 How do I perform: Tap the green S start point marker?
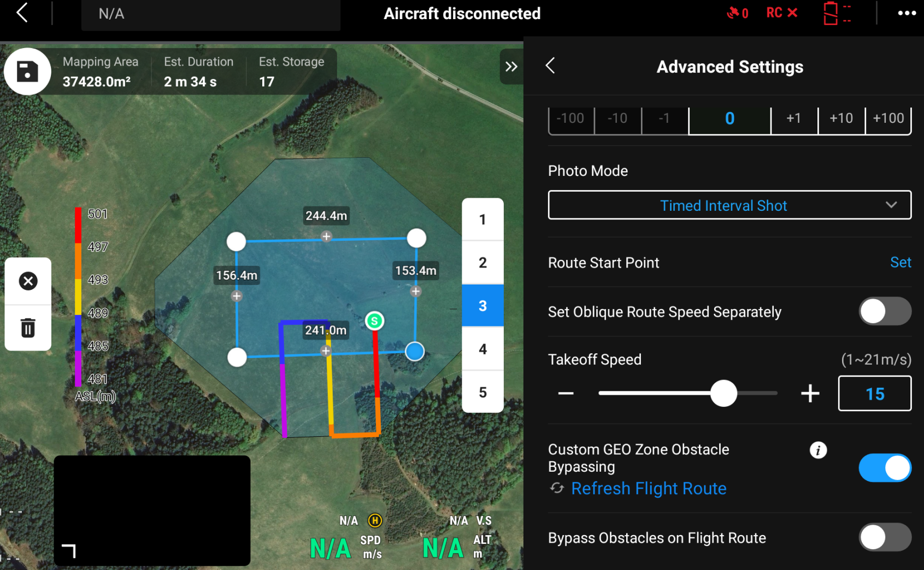pyautogui.click(x=374, y=320)
